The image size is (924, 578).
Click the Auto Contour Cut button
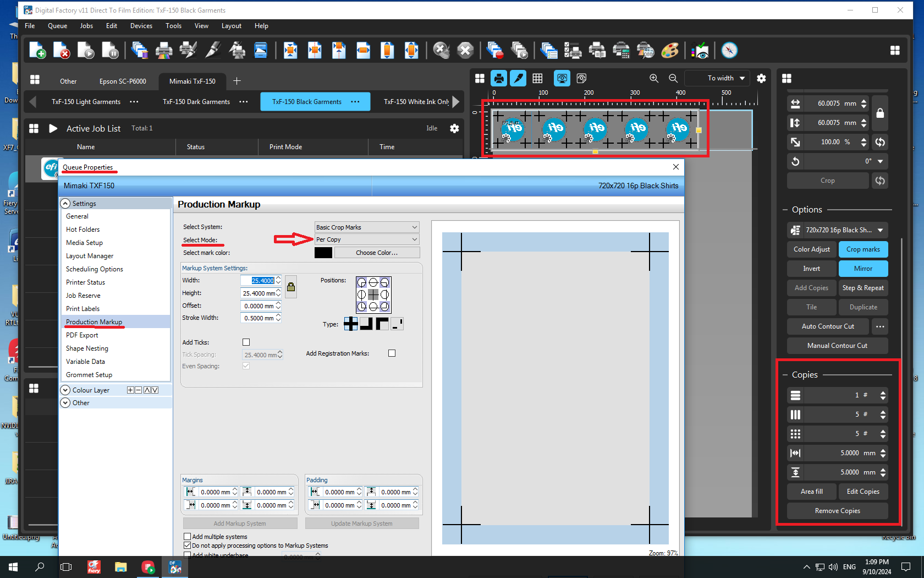coord(828,326)
